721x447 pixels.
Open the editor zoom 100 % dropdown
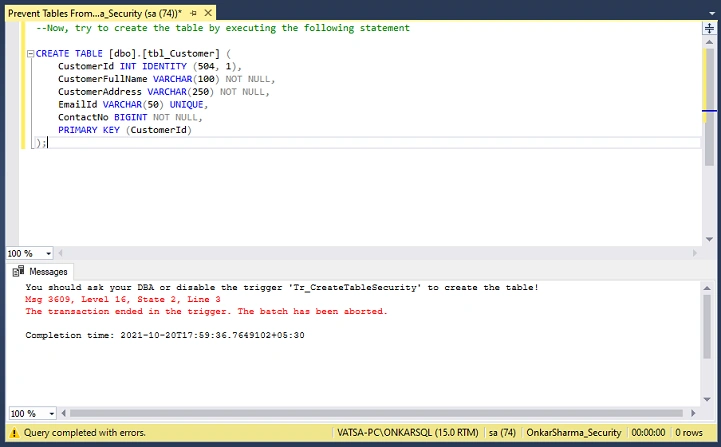[48, 253]
